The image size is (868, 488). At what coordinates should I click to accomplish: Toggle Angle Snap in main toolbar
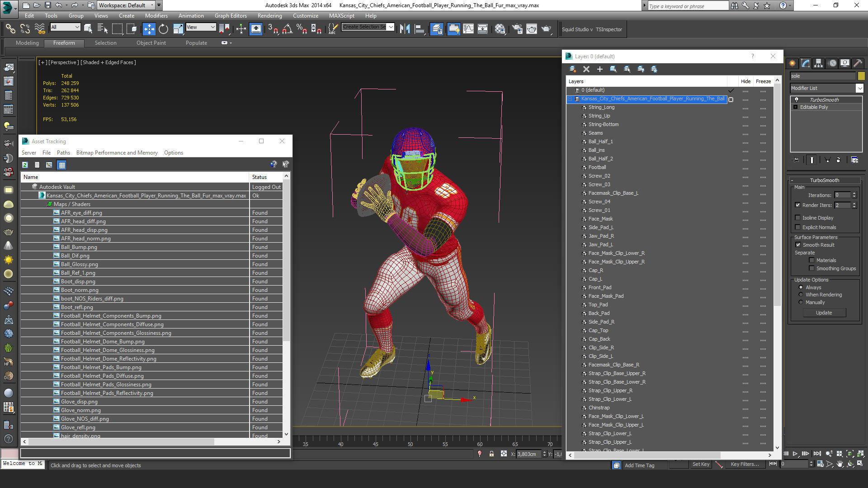pyautogui.click(x=287, y=29)
